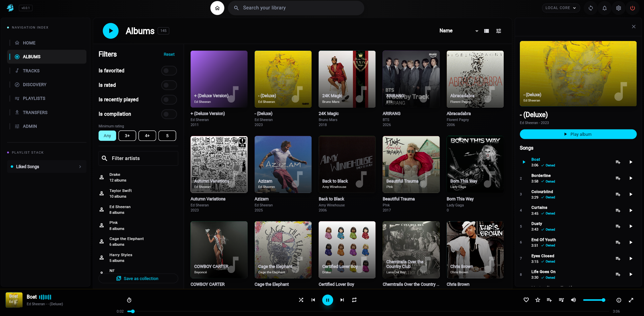
Task: Open the play queue icon
Action: (x=561, y=300)
